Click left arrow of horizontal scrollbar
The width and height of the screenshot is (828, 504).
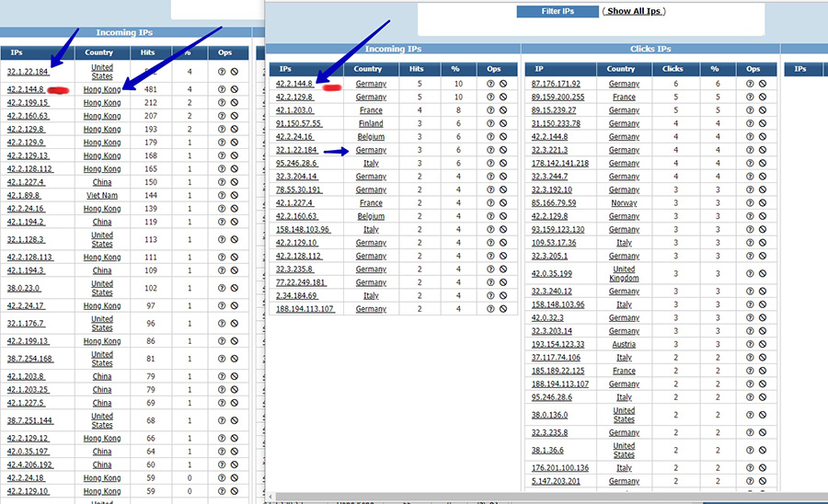(x=270, y=497)
